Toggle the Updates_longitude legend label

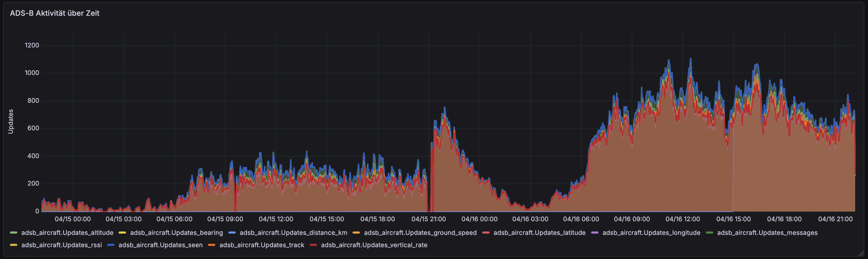(x=651, y=233)
